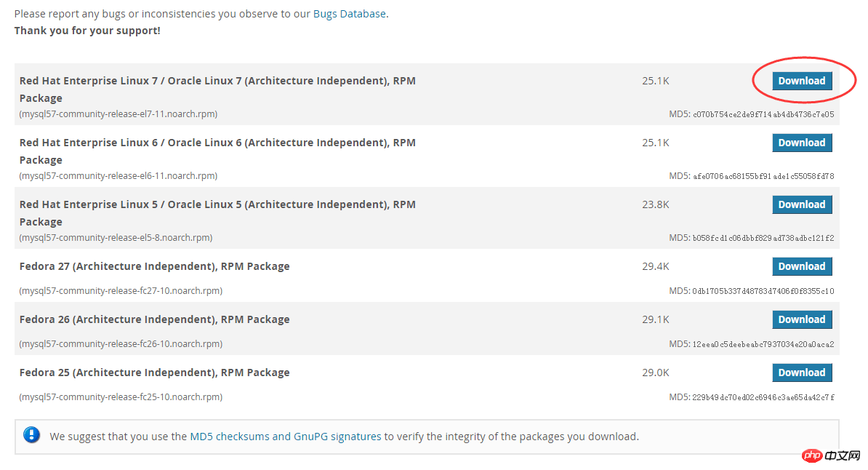Download the Fedora 27 RPM package
868x470 pixels.
[x=802, y=266]
